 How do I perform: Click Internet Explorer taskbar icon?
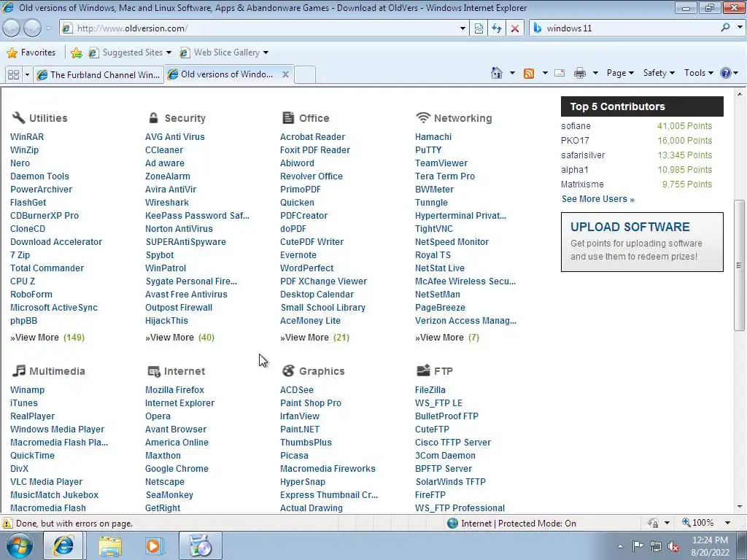[x=64, y=545]
